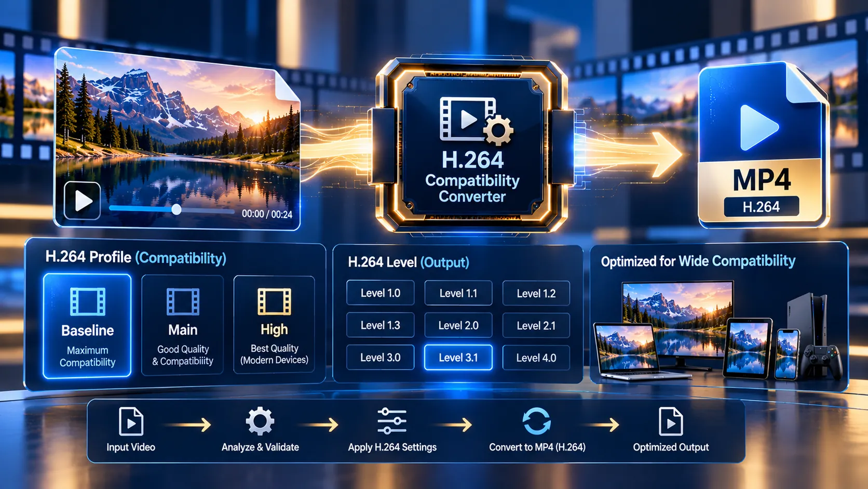Choose the Main profile option
This screenshot has width=868, height=489.
183,325
